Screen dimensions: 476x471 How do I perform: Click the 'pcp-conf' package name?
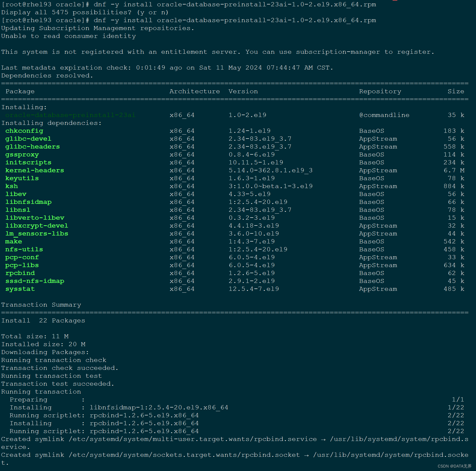(x=22, y=257)
